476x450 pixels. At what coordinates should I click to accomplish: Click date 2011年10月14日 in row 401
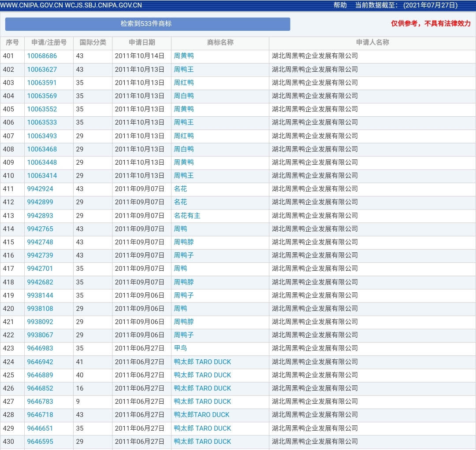(140, 56)
